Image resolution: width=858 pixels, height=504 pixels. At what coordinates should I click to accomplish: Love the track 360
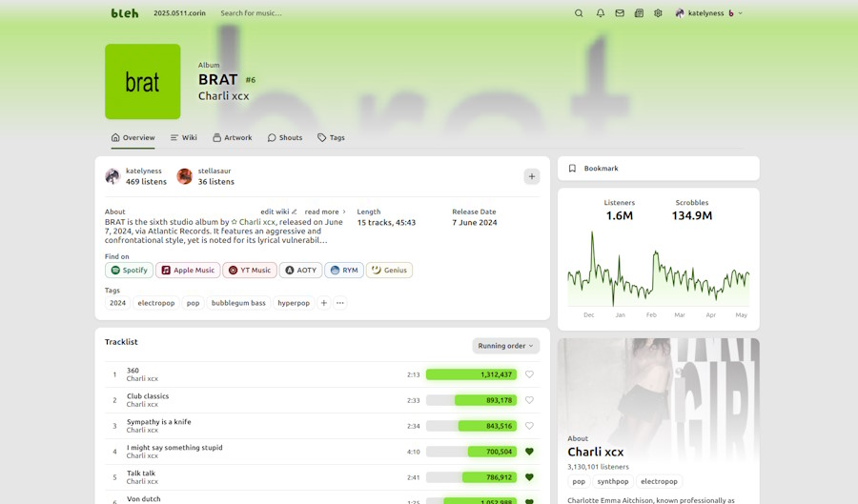tap(529, 374)
